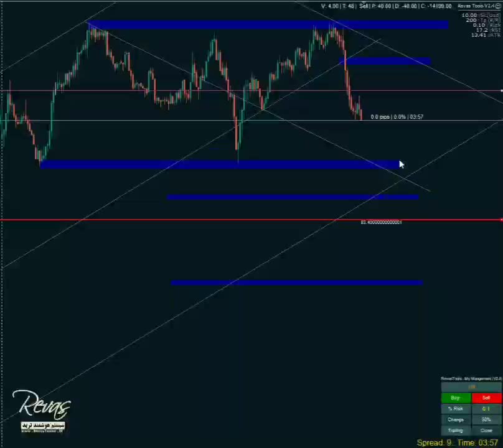Viewport: 503px width, 448px height.
Task: Select the red horizontal line label at 81.4
Action: pos(381,222)
